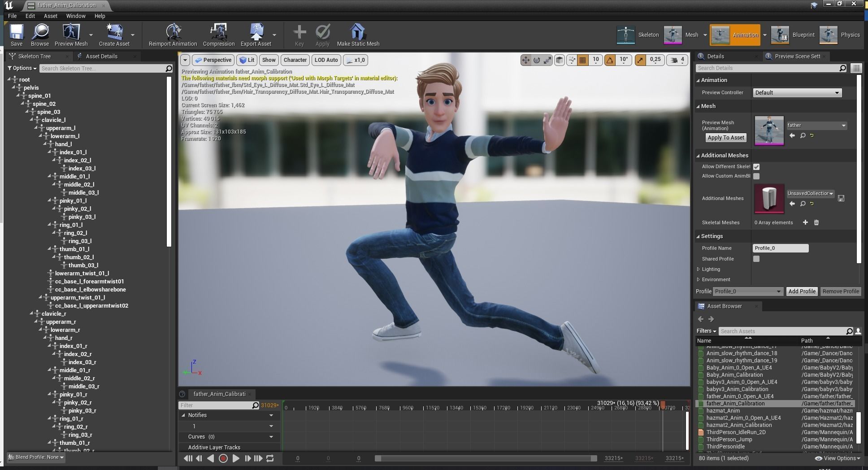Select translate gizmo mode in viewport
This screenshot has height=470, width=868.
pos(525,60)
